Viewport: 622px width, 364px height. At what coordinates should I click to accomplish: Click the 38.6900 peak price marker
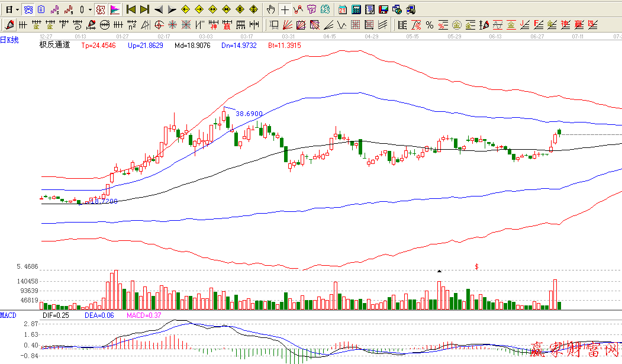(249, 113)
